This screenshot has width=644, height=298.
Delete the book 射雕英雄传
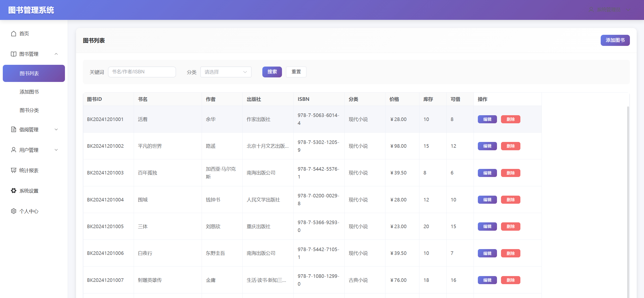510,280
